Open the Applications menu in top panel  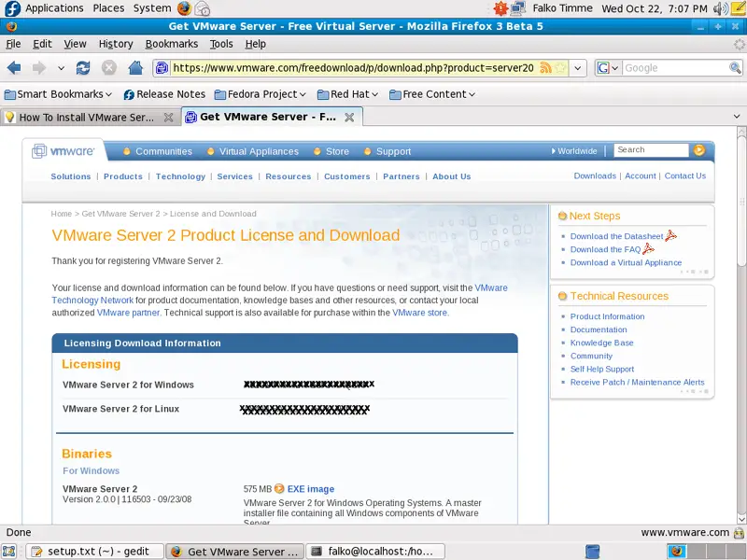54,8
